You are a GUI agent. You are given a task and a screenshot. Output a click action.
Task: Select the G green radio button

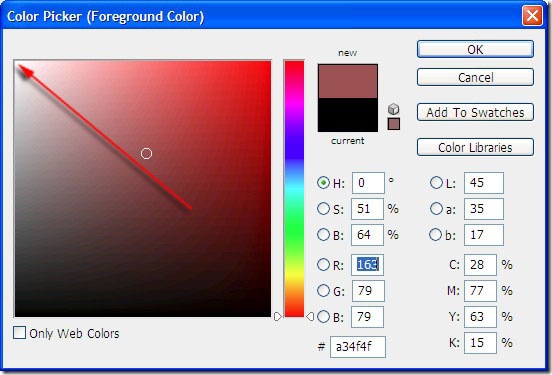[323, 290]
